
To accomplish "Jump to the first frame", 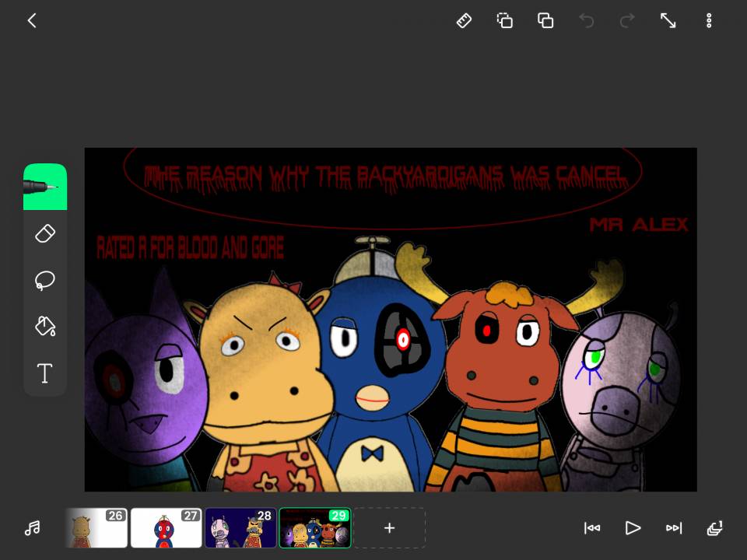I will 592,528.
